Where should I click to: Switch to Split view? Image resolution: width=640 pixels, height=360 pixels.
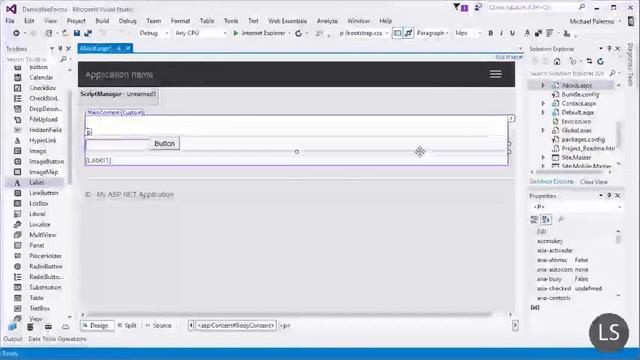[127, 325]
